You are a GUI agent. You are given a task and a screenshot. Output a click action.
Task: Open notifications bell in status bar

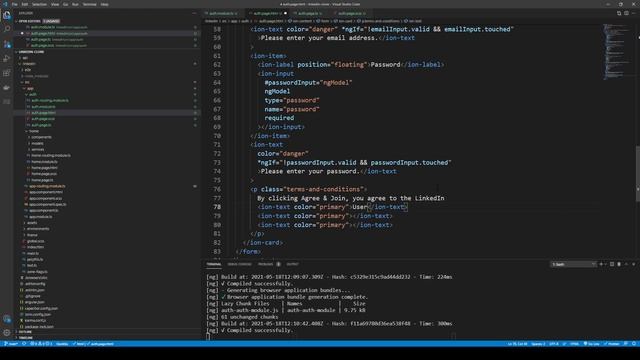[x=634, y=344]
